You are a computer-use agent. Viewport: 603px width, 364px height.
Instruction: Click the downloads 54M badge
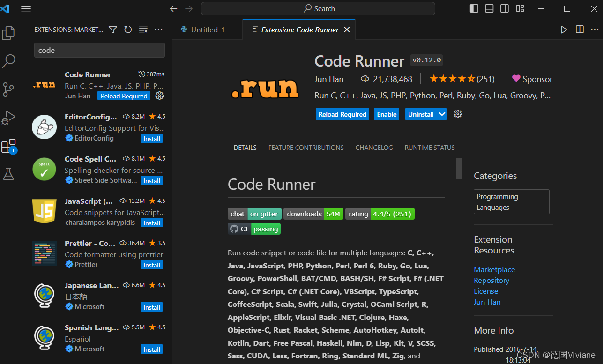(313, 214)
